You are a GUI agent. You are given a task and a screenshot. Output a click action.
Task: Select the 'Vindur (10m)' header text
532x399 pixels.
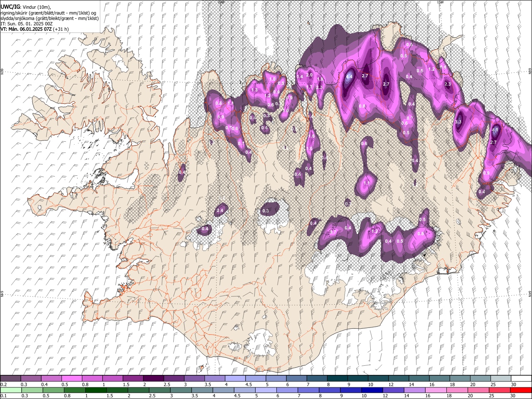pos(36,7)
